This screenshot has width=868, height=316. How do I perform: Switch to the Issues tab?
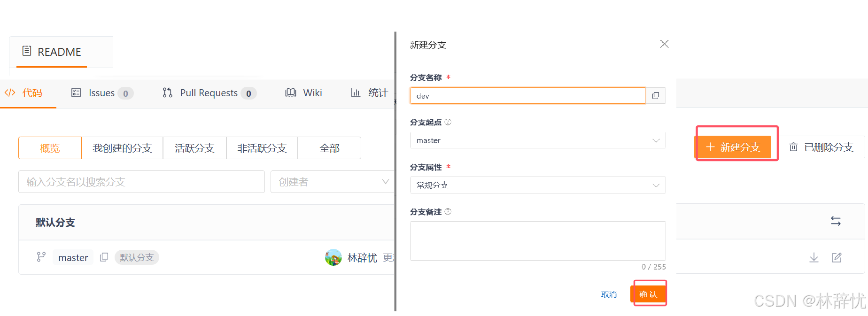click(102, 93)
